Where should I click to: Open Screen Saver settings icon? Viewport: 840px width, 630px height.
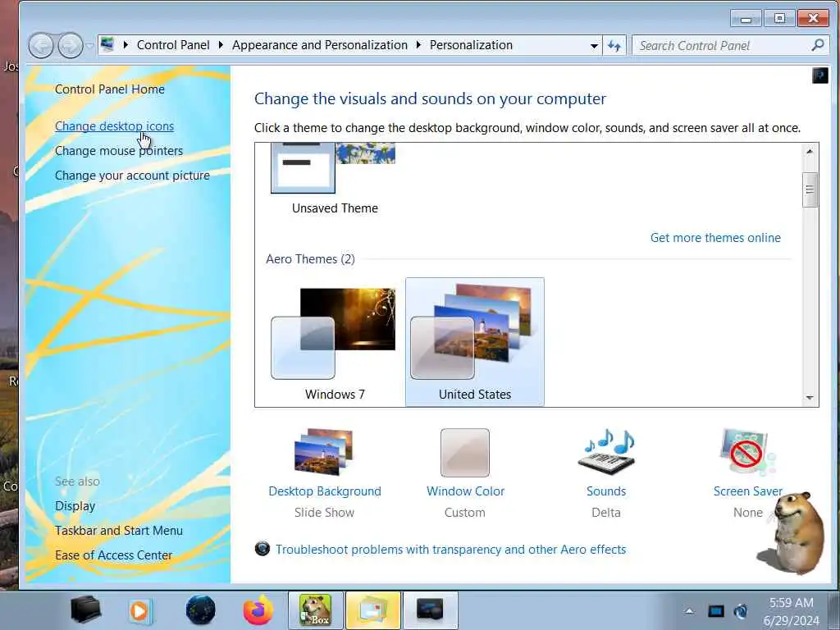click(748, 452)
